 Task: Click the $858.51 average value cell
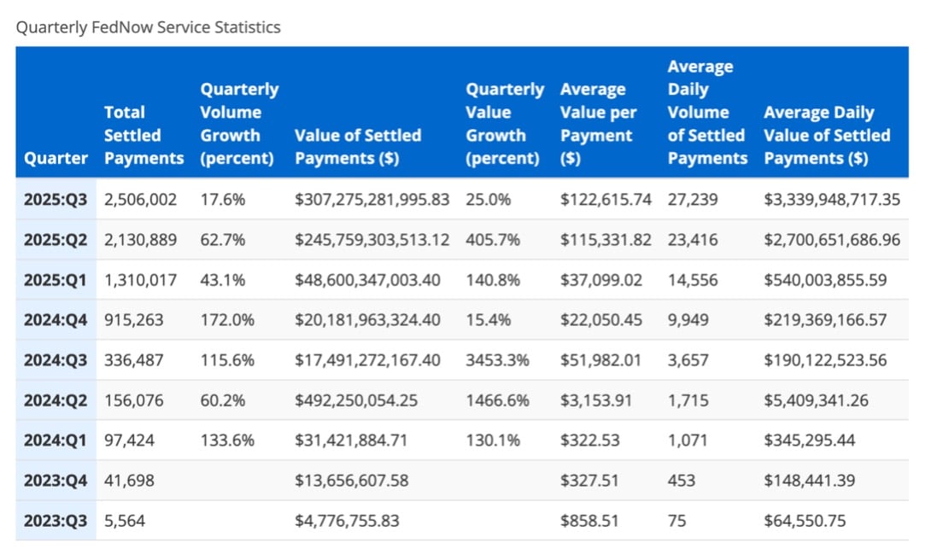coord(589,520)
